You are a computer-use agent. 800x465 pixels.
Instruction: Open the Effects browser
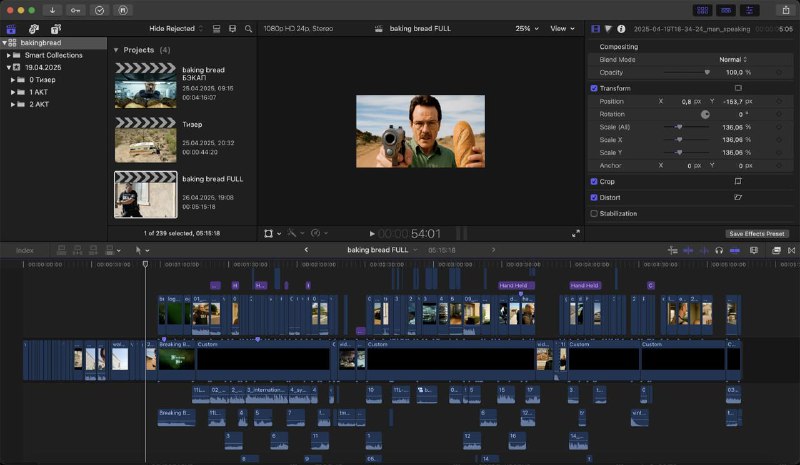point(776,250)
